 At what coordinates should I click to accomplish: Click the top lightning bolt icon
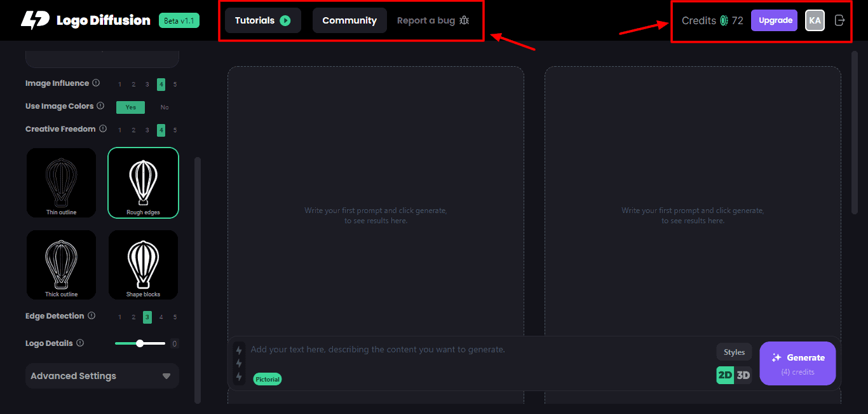pyautogui.click(x=239, y=350)
